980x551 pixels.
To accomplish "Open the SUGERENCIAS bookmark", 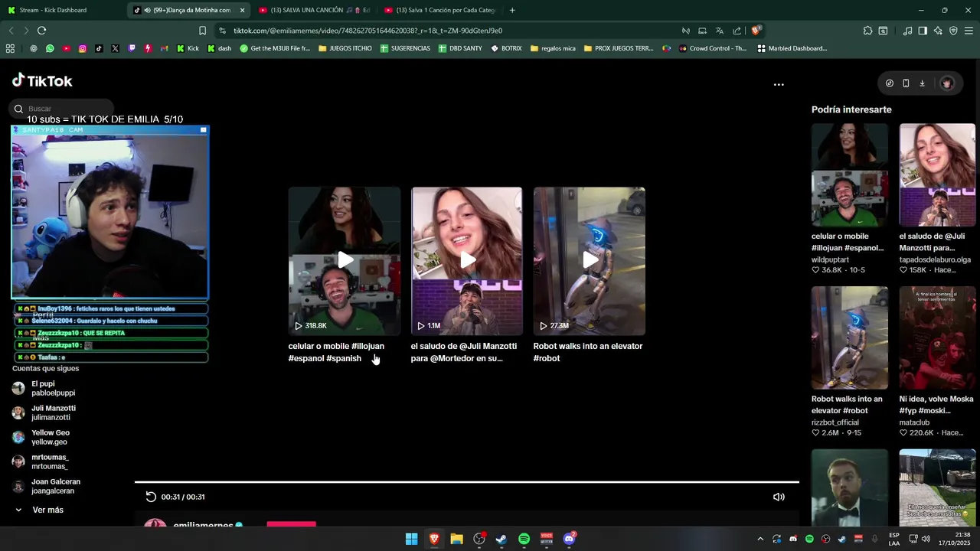I will tap(405, 48).
